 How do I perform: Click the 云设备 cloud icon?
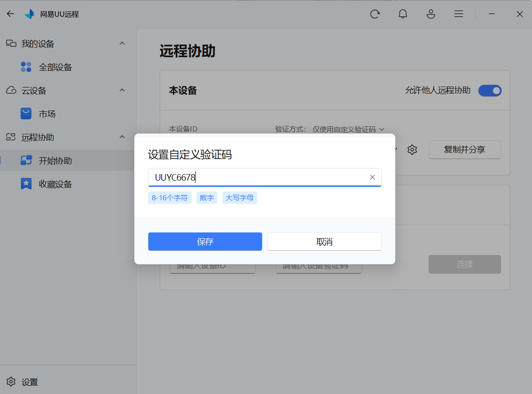pyautogui.click(x=11, y=90)
